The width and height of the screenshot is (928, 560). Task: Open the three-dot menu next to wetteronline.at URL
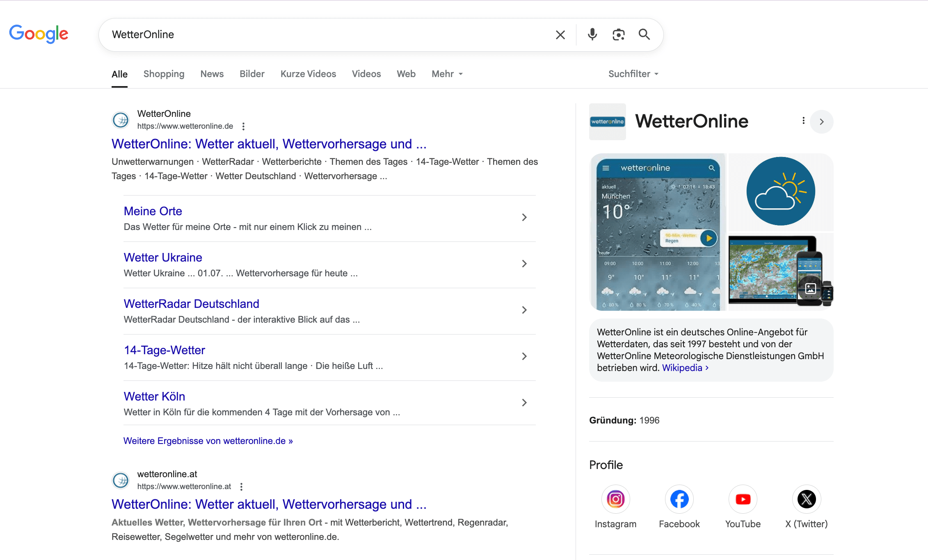[x=241, y=487]
